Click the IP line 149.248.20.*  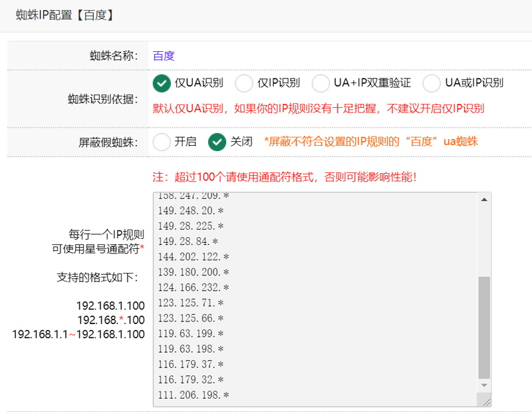[191, 210]
